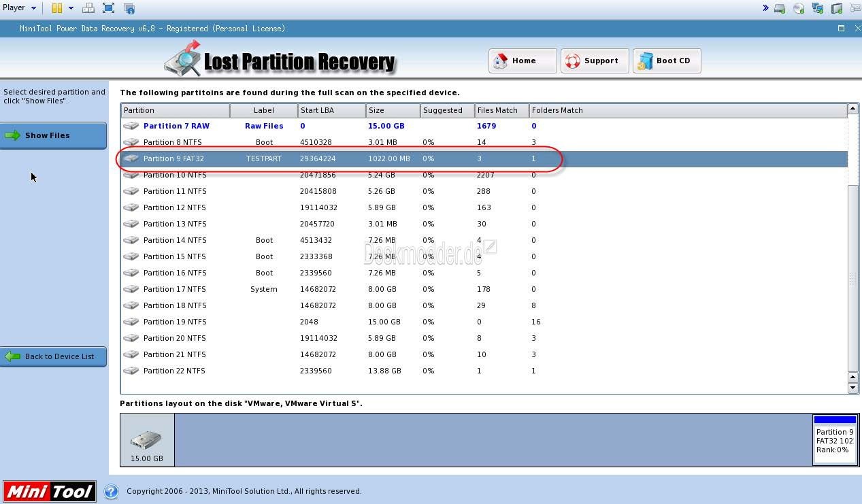Sort by the Folders Match column header
This screenshot has height=504, width=862.
point(689,110)
